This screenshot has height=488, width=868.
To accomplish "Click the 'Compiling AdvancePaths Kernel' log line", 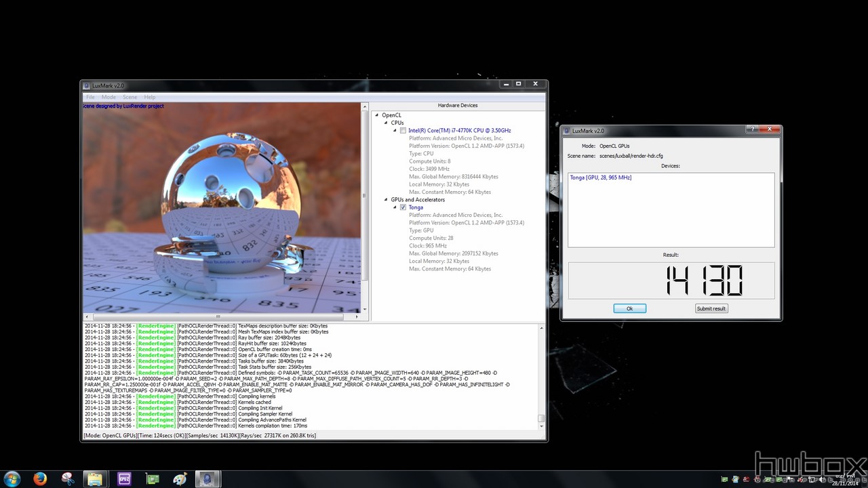I will pyautogui.click(x=195, y=420).
